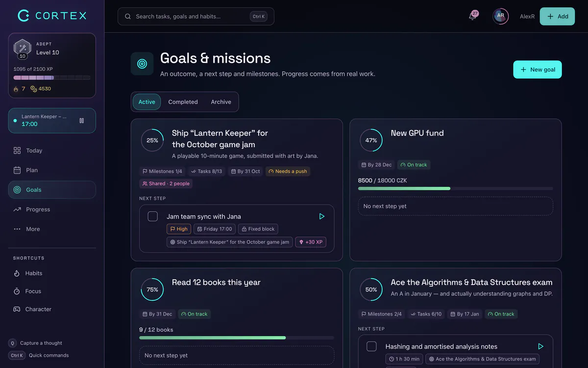The height and width of the screenshot is (368, 588).
Task: Open the Focus shortcut
Action: [x=52, y=291]
